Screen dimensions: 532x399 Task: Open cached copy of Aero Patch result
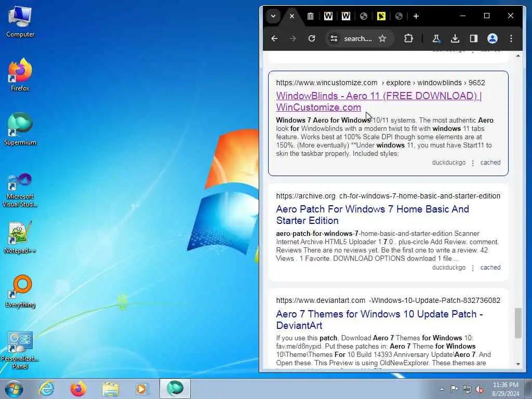(490, 268)
